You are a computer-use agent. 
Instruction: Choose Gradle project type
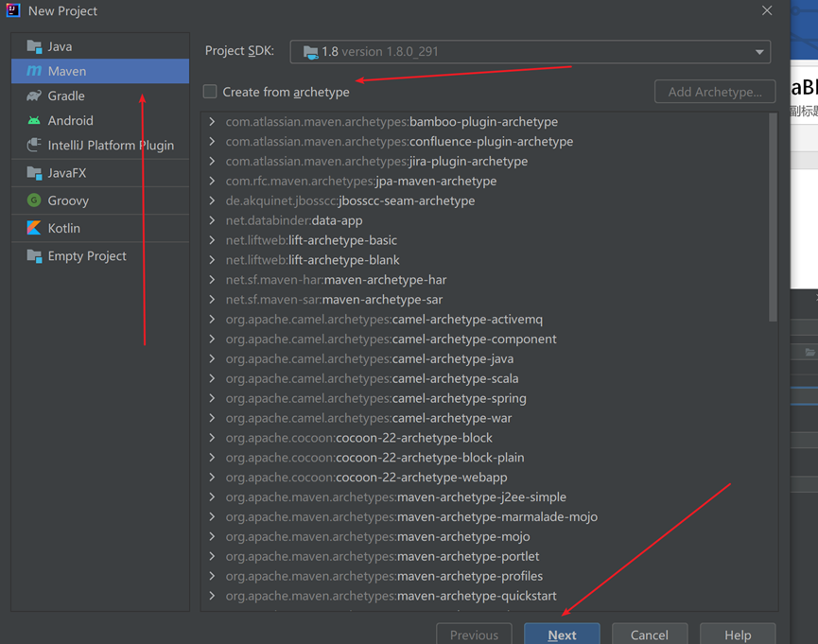click(x=100, y=96)
